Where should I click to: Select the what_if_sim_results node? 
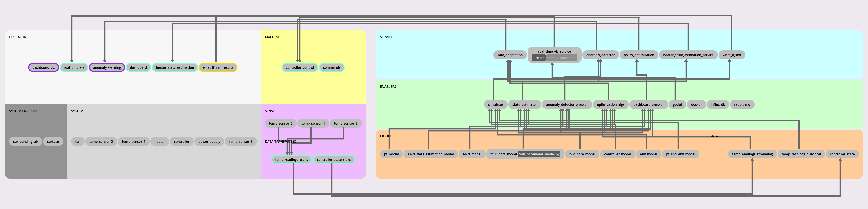(x=218, y=67)
